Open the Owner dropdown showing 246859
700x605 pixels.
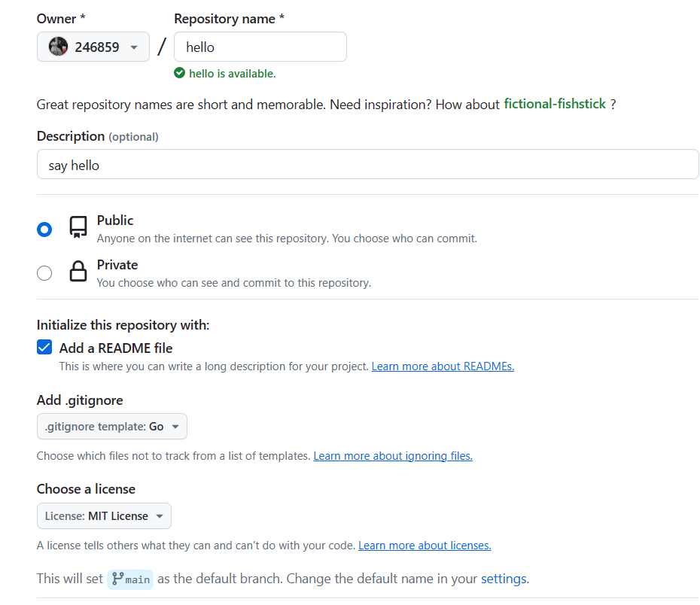pos(93,47)
